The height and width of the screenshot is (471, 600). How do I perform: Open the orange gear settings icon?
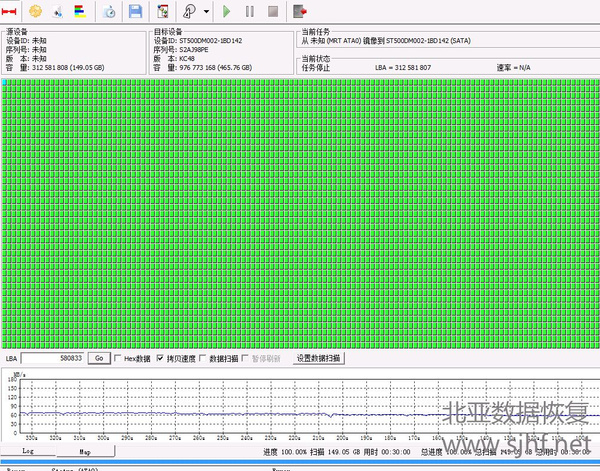pos(35,11)
